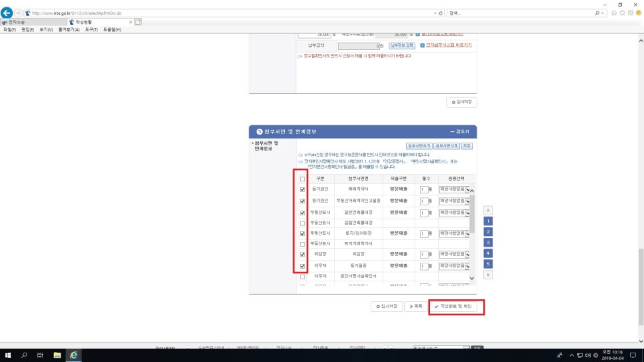Open 원용선택 dropdown for 위임장 row
The height and width of the screenshot is (362, 644).
(454, 255)
